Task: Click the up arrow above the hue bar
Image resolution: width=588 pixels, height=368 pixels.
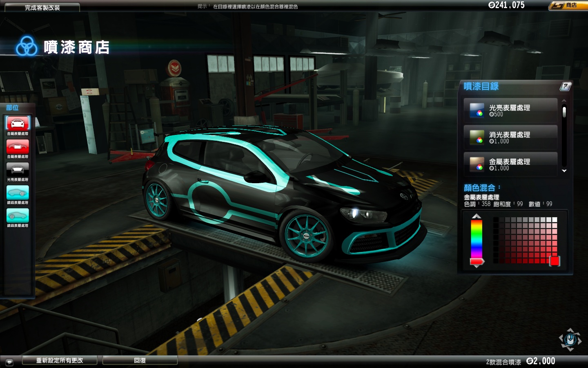Action: pyautogui.click(x=477, y=216)
